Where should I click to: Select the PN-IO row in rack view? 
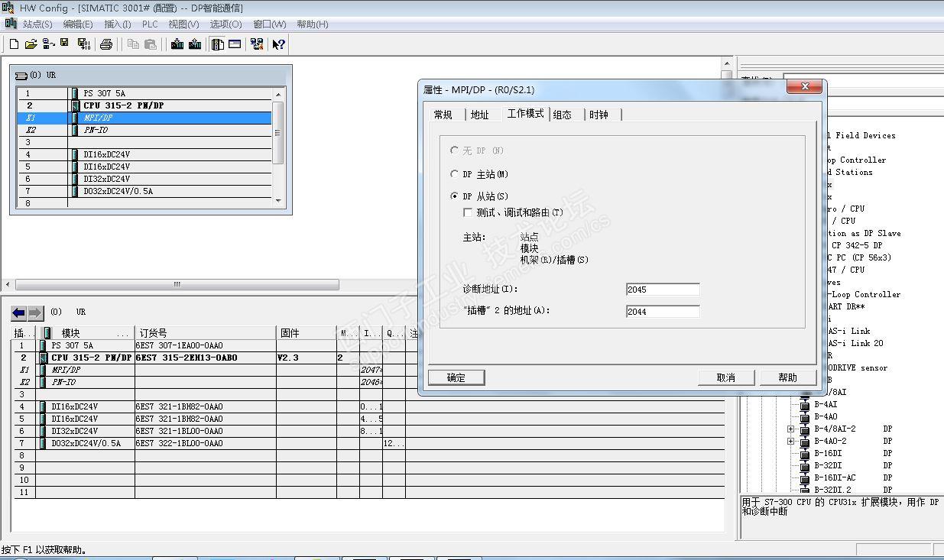click(144, 130)
